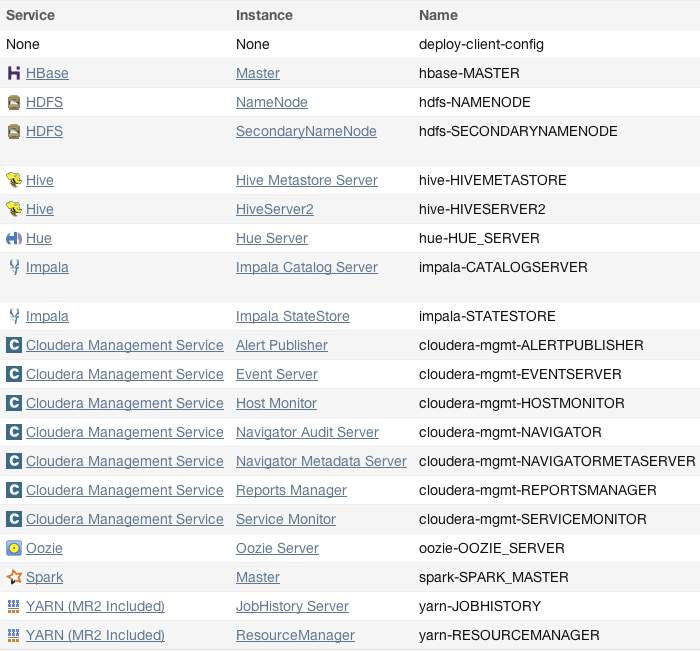700x651 pixels.
Task: Click the HDFS icon beside NameNode
Action: [x=14, y=102]
